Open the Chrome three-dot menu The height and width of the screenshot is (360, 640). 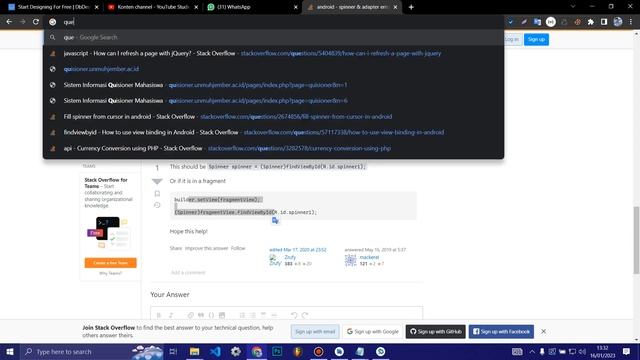pos(631,22)
